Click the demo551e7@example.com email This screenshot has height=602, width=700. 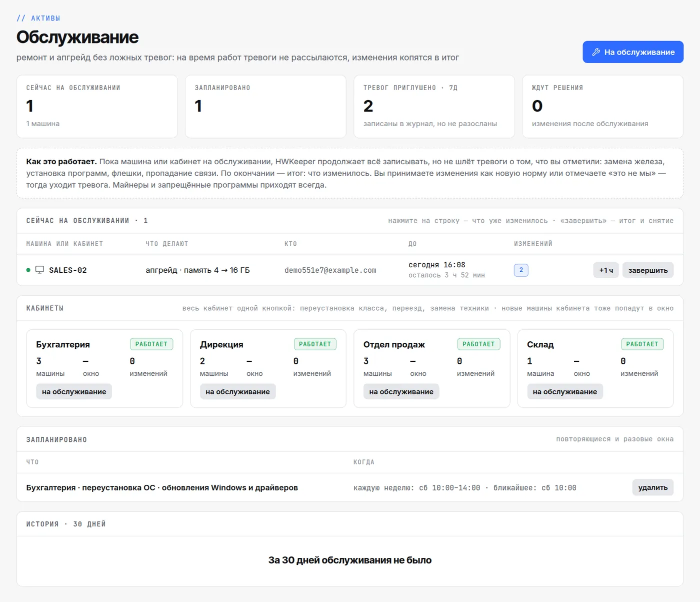click(330, 270)
